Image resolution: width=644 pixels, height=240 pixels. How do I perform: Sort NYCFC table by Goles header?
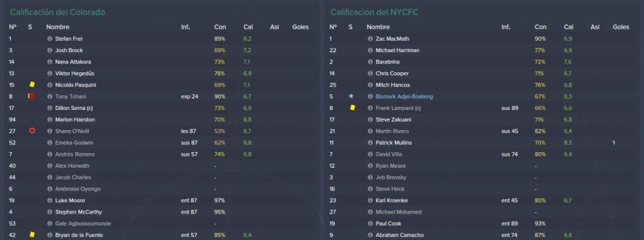(x=621, y=27)
